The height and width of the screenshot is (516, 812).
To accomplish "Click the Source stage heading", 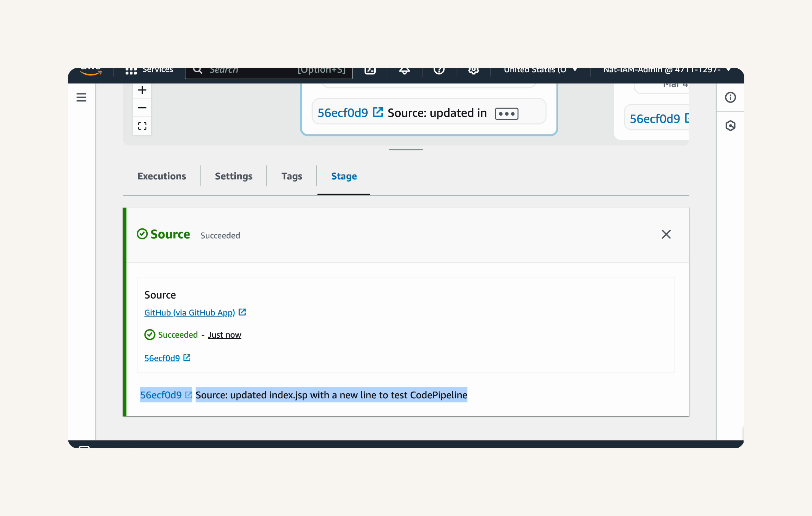I will 170,234.
